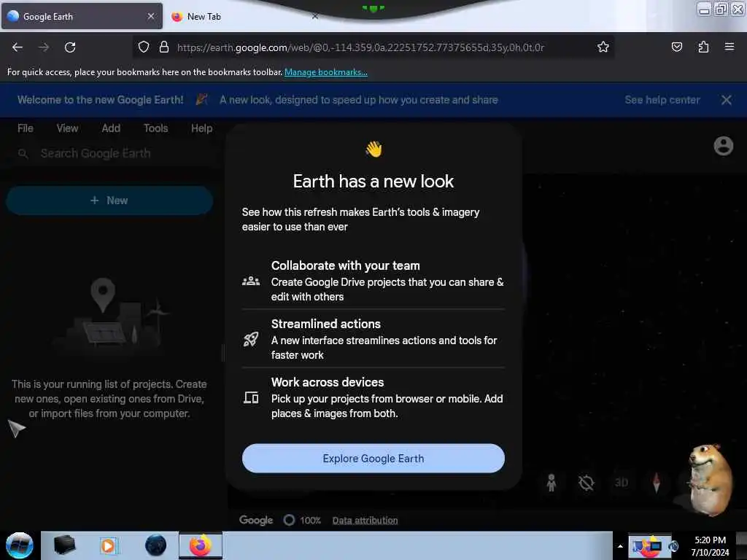Open the Help menu
This screenshot has height=560, width=747.
[x=201, y=128]
